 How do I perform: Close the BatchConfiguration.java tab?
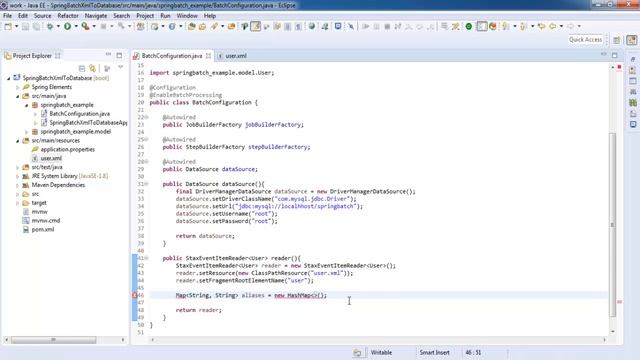(208, 56)
